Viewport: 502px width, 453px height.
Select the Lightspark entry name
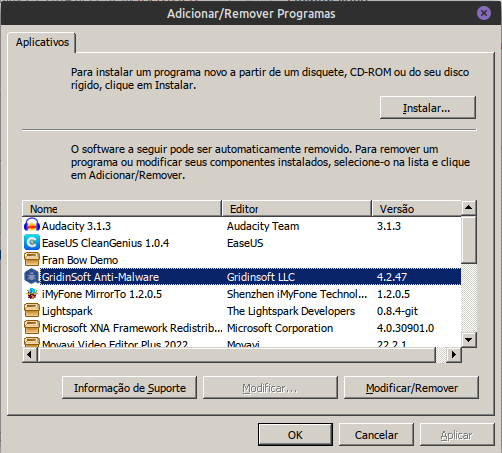(x=67, y=311)
